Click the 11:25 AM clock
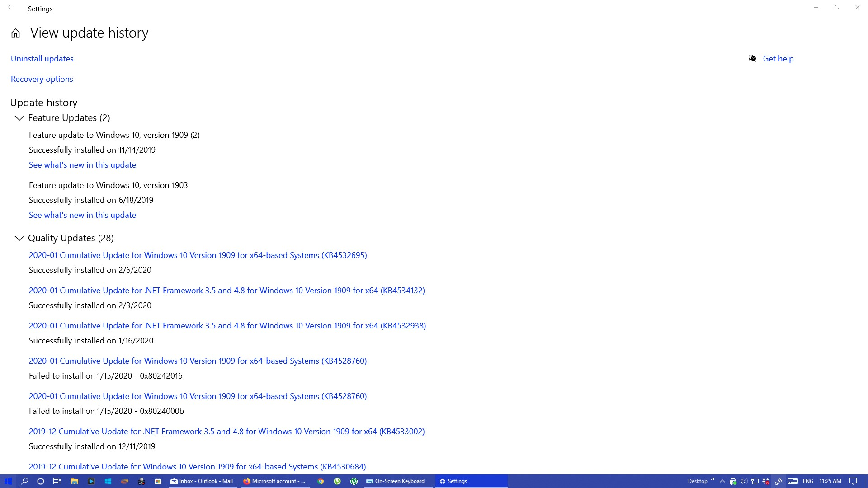868x488 pixels. click(830, 481)
